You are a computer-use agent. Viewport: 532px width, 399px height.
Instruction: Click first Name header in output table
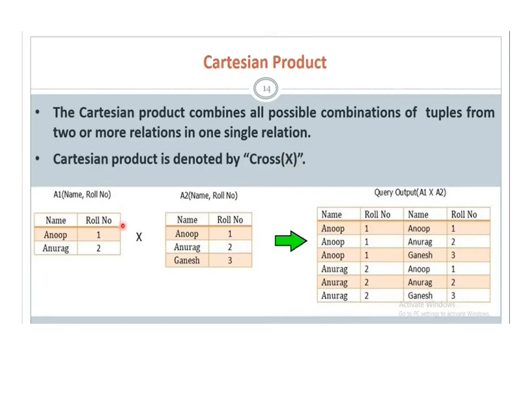point(331,215)
